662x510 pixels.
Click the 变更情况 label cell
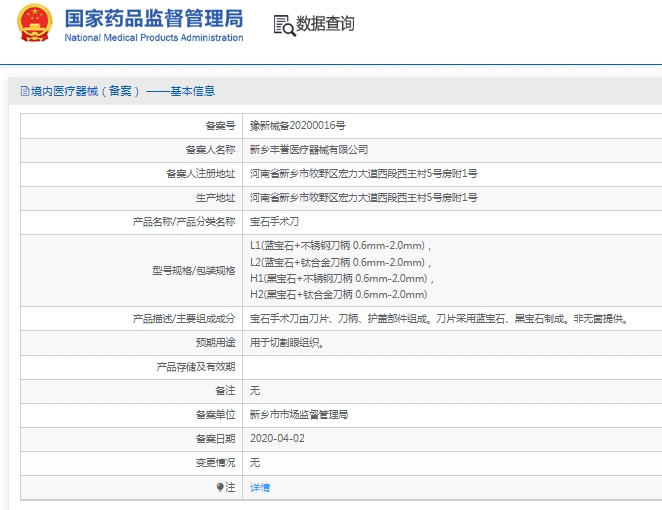[131, 463]
